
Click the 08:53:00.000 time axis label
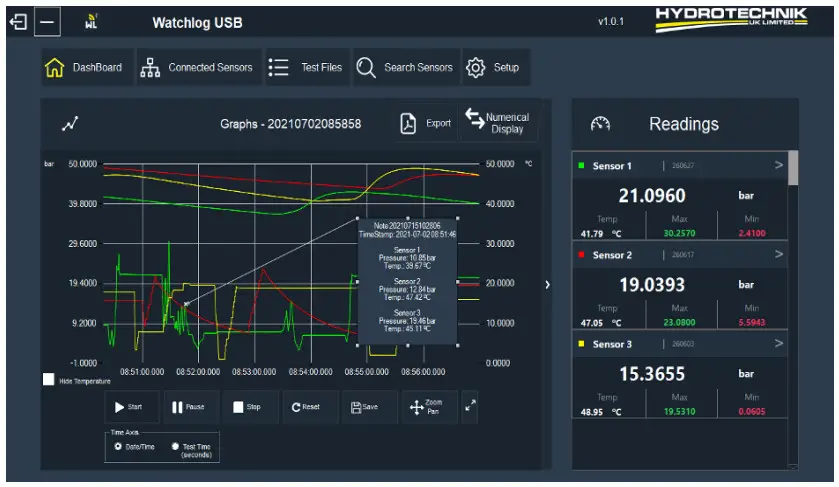click(x=254, y=371)
